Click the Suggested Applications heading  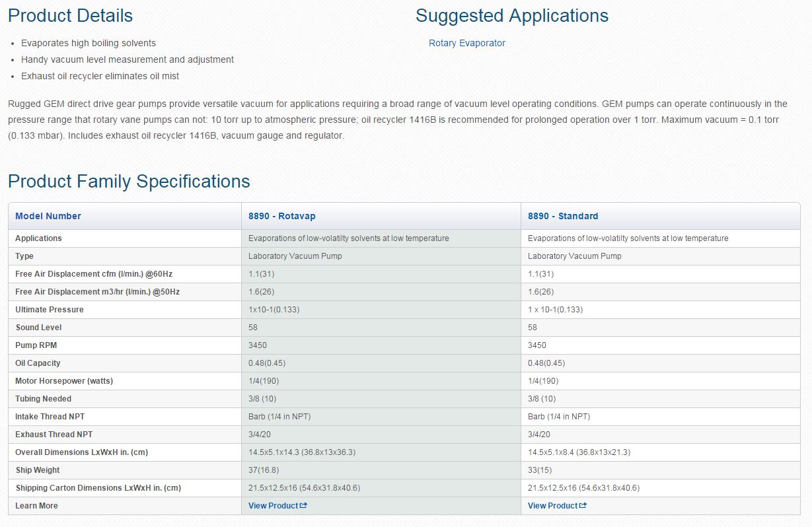512,16
